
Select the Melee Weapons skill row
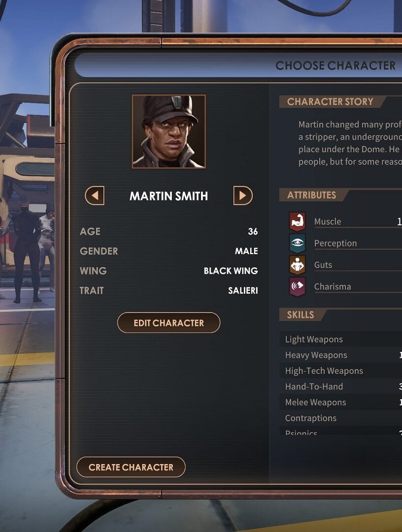pos(340,402)
